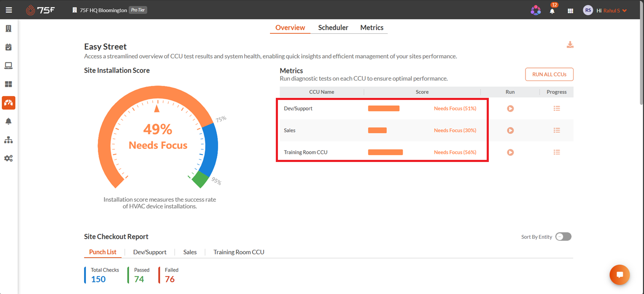Click the site building icon beside 75F HQ
Viewport: 644px width, 294px height.
click(75, 10)
